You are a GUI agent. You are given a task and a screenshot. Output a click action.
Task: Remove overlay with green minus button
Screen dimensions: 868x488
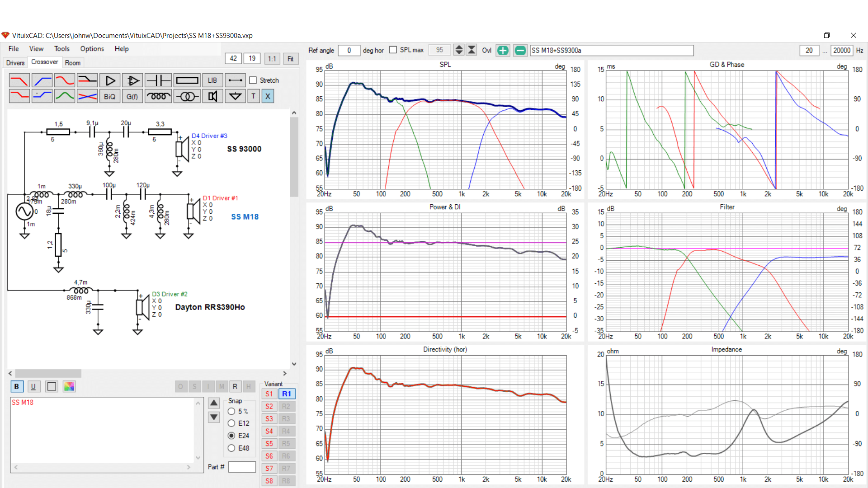[520, 50]
